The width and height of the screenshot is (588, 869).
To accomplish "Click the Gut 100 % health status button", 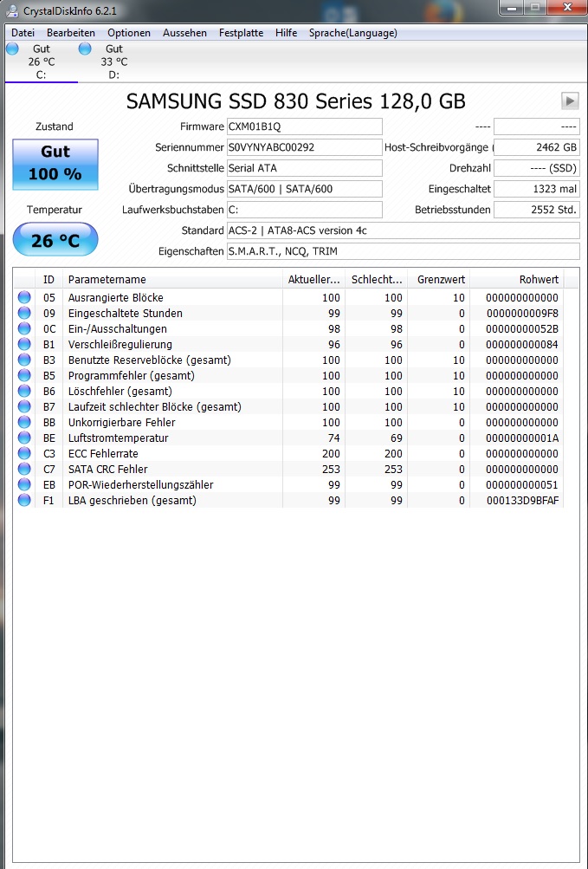I will click(x=55, y=165).
